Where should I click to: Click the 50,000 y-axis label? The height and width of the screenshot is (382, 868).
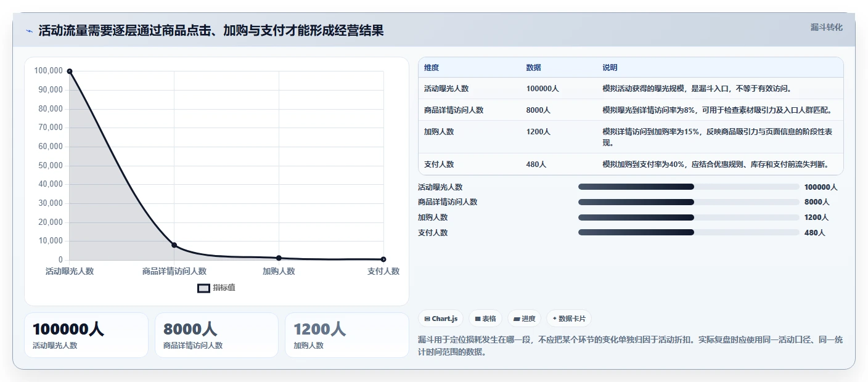coord(51,165)
